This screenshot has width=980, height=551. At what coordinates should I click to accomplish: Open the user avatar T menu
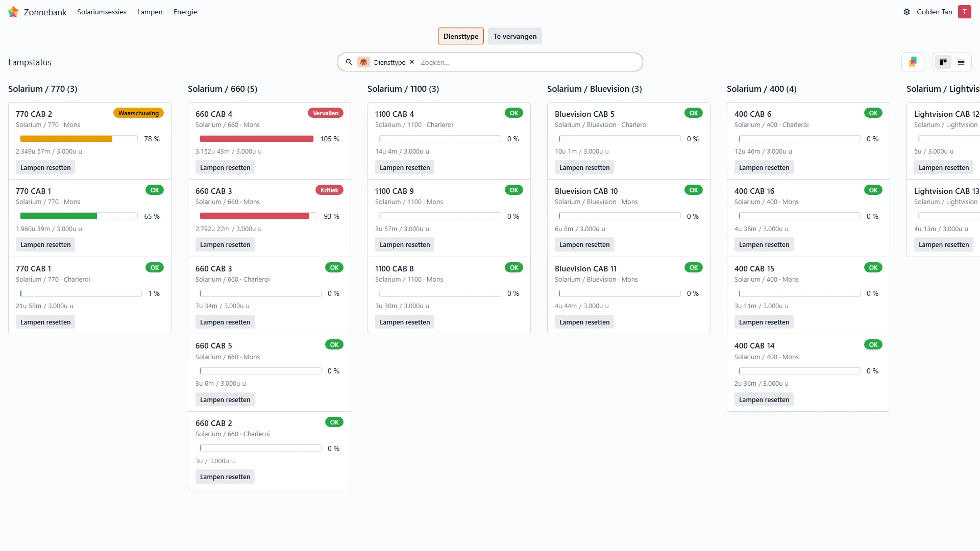pyautogui.click(x=964, y=12)
